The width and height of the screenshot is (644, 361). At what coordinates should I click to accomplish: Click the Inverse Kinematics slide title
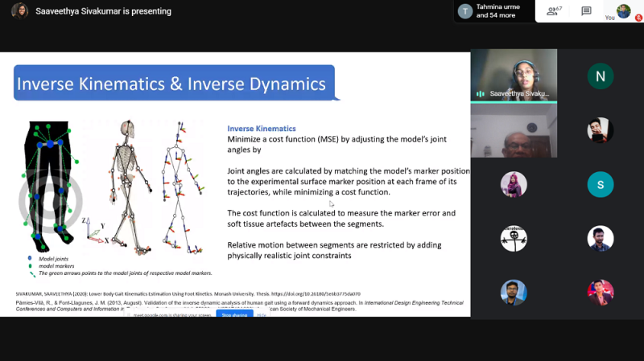171,84
